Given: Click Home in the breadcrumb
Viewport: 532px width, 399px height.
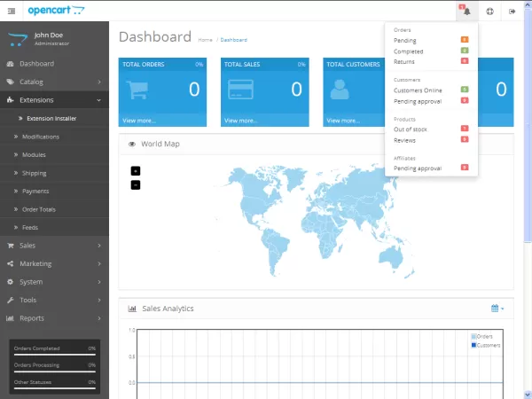Looking at the screenshot, I should (205, 40).
